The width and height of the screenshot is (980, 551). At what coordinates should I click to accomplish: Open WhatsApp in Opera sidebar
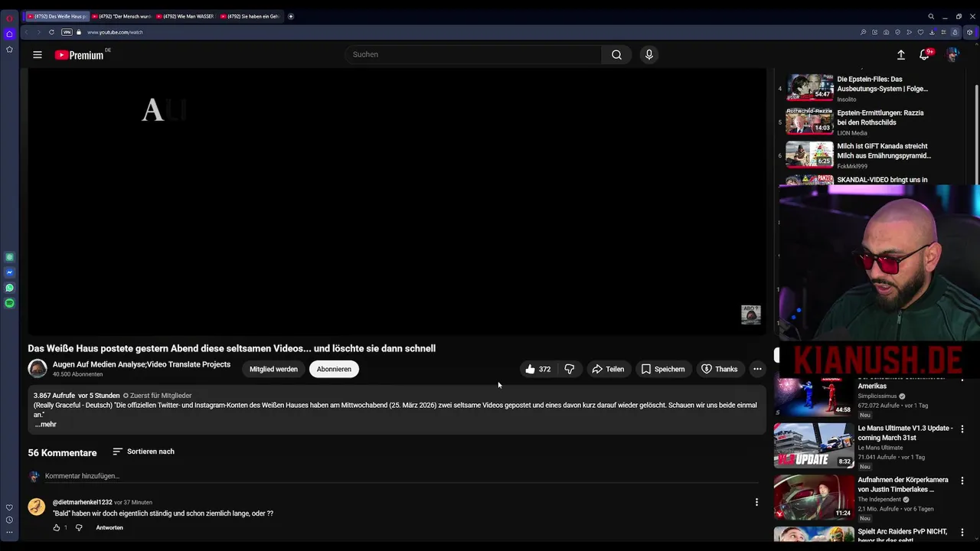pos(9,288)
